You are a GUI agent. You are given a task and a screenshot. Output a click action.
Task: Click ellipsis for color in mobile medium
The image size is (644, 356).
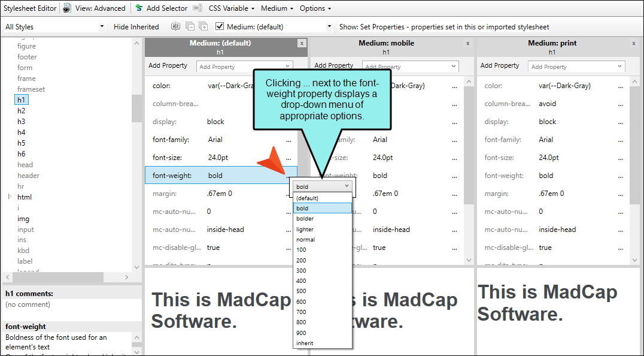[x=455, y=87]
